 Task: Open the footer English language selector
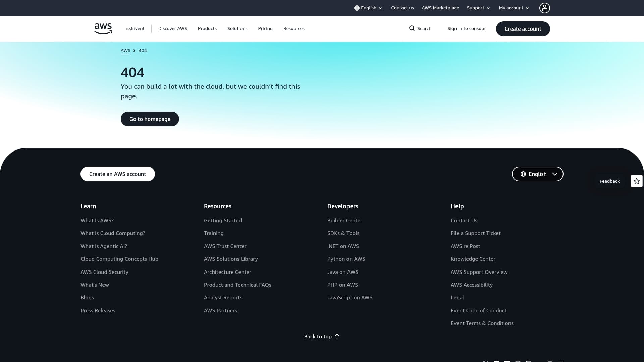[537, 174]
